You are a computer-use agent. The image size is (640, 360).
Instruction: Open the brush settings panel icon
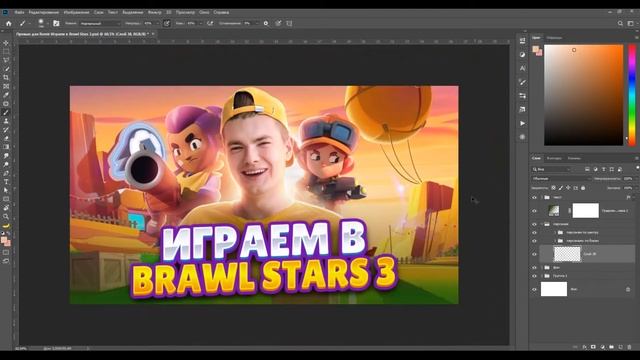(56, 23)
